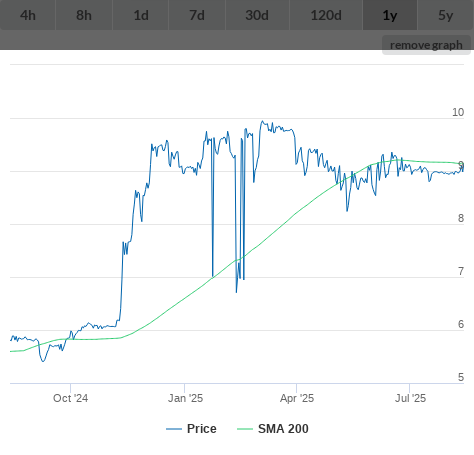Viewport: 474px width, 455px height.
Task: Click the green SMA 200 line swatch
Action: point(245,429)
